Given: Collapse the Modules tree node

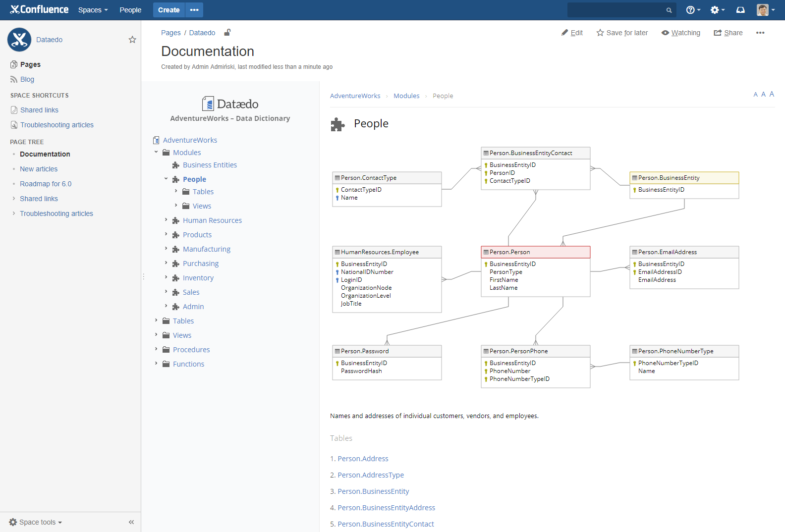Looking at the screenshot, I should (x=156, y=152).
